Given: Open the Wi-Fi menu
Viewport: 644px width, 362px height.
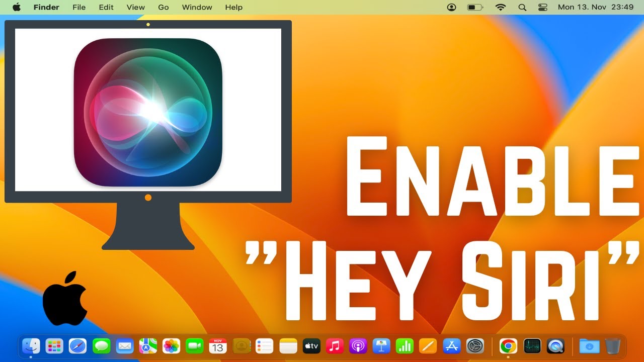Looking at the screenshot, I should (501, 7).
